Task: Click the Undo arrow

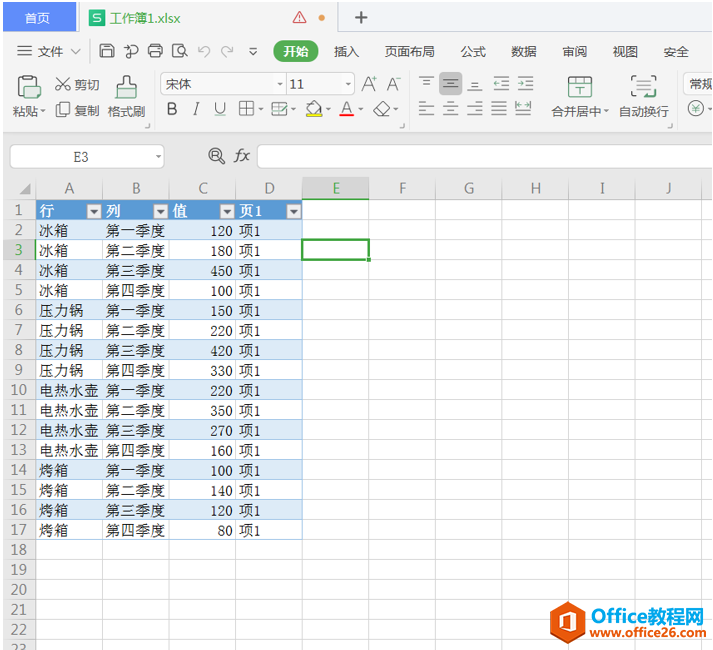Action: tap(204, 51)
